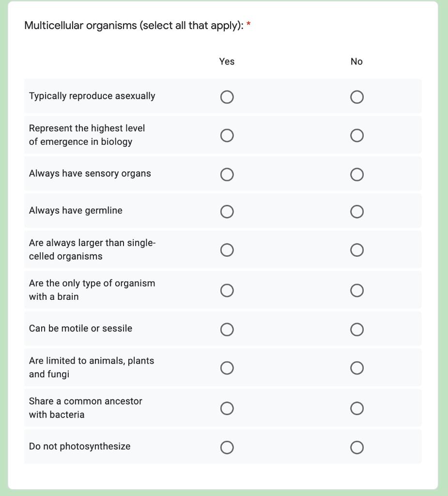
Task: Select No for Typically reproduce asexually
Action: [x=357, y=97]
